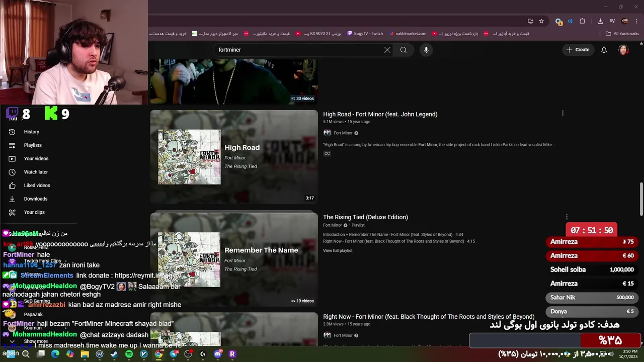Open the Remember The Name playlist thumbnail
This screenshot has width=644, height=362.
(234, 260)
